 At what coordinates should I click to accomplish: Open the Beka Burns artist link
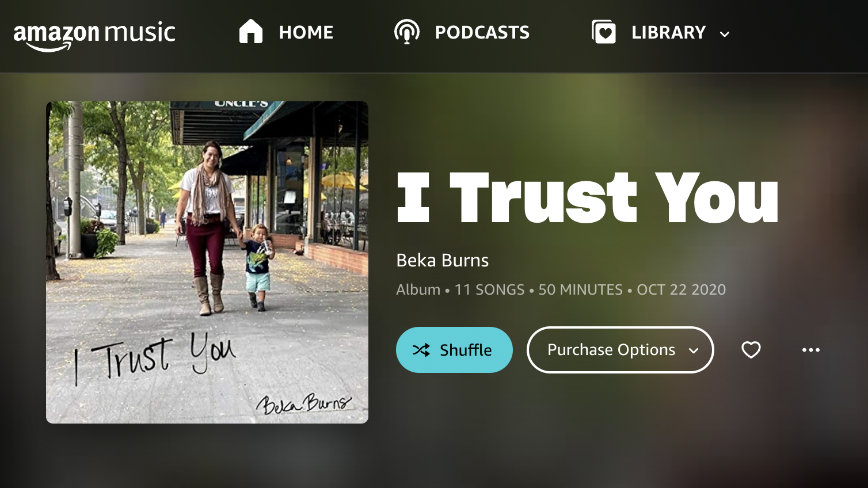tap(442, 260)
